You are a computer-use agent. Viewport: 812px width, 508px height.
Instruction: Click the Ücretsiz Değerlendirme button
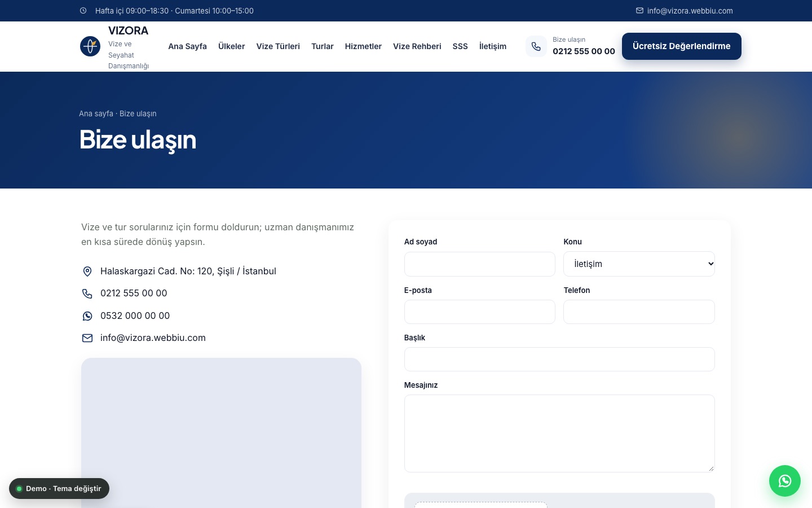(x=682, y=46)
